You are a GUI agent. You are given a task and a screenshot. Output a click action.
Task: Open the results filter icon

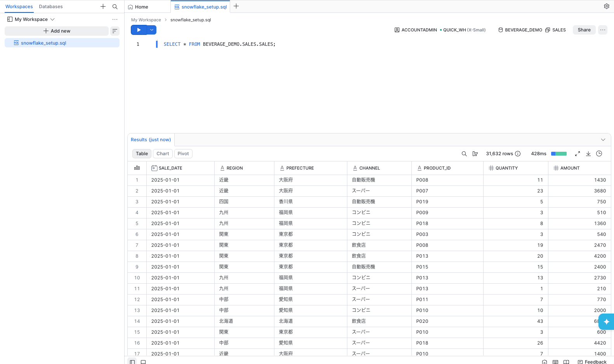pyautogui.click(x=475, y=154)
